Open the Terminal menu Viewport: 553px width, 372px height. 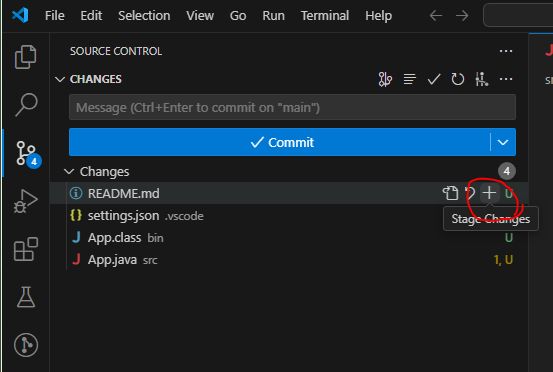tap(325, 16)
